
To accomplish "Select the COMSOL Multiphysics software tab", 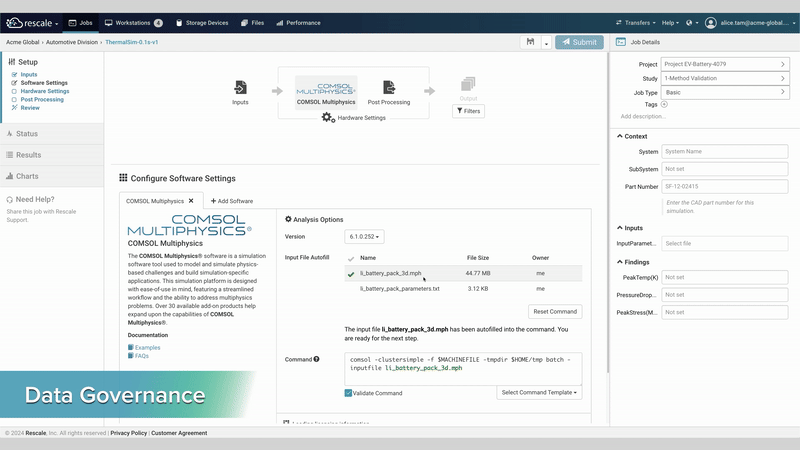I will tap(155, 201).
